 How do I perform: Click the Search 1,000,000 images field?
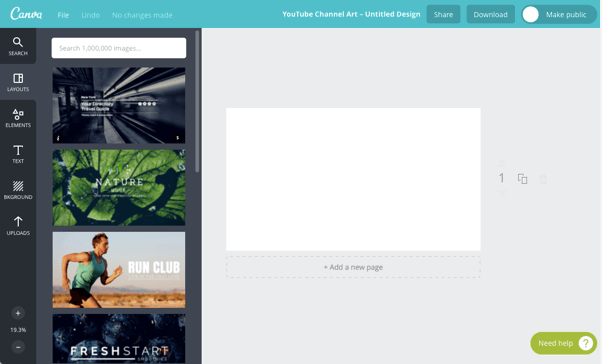[119, 48]
